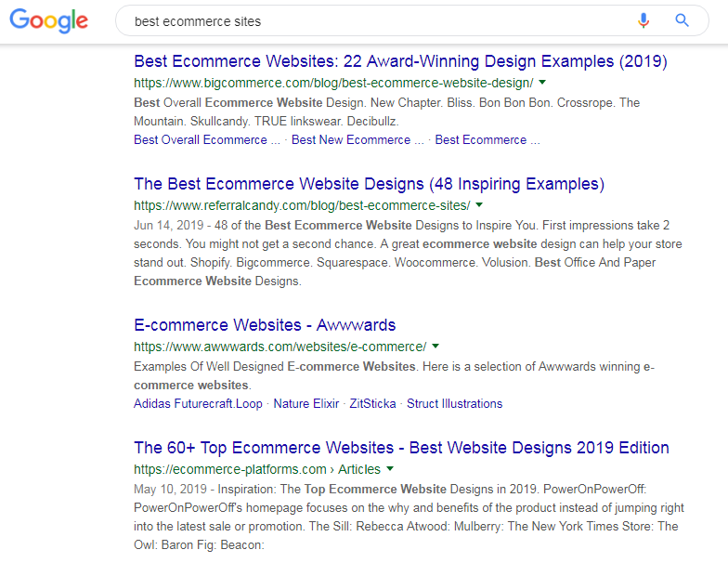Image resolution: width=728 pixels, height=576 pixels.
Task: Click the green URL 'https://www.bigcommerce.com/blog/best-ecommerce-website-design/'
Action: 333,83
